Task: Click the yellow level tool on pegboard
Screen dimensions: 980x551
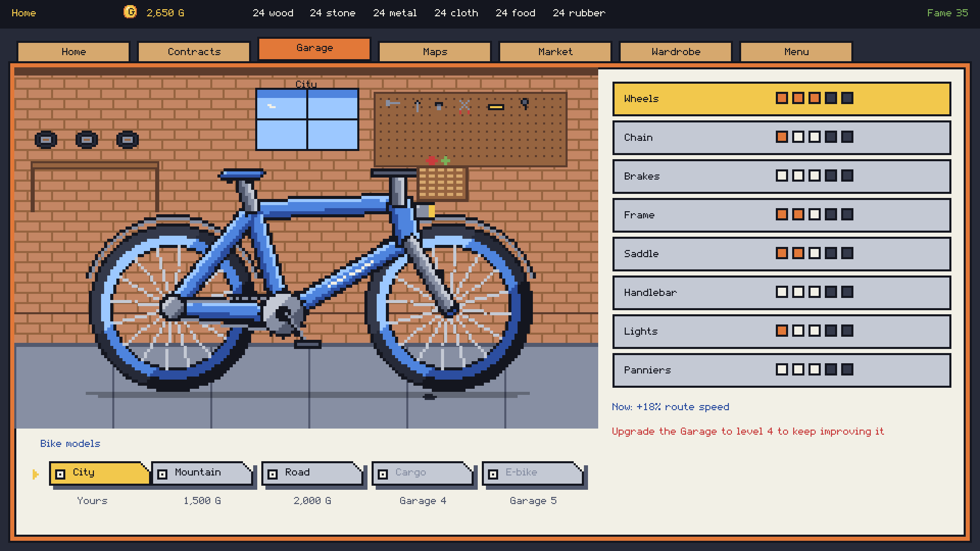Action: (x=496, y=107)
